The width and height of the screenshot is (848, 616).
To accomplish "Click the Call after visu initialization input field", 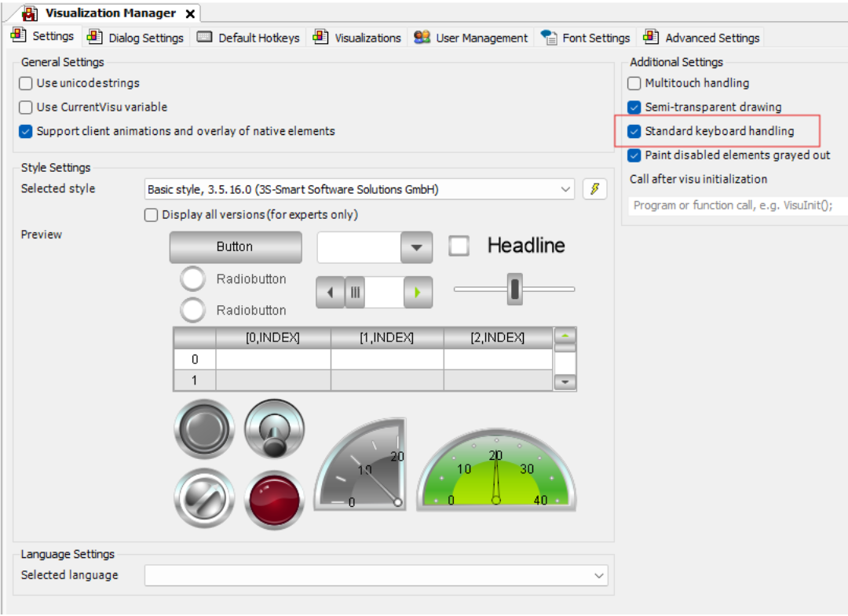I will [x=730, y=205].
